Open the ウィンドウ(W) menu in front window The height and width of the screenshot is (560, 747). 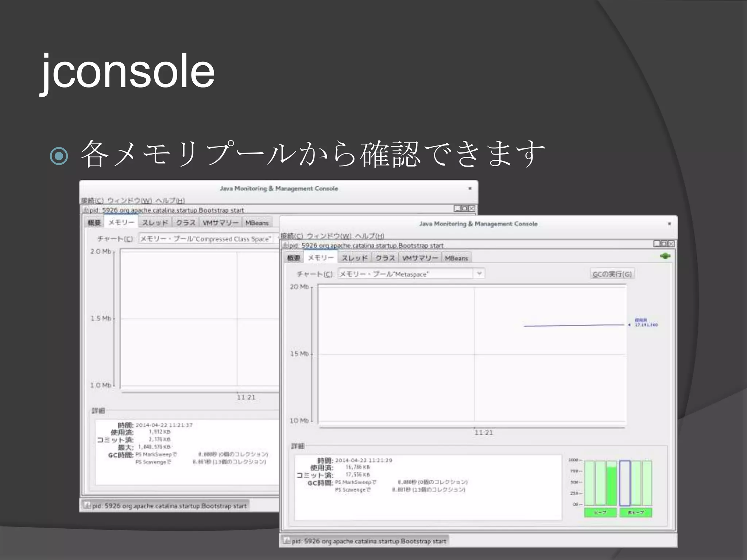(x=329, y=236)
